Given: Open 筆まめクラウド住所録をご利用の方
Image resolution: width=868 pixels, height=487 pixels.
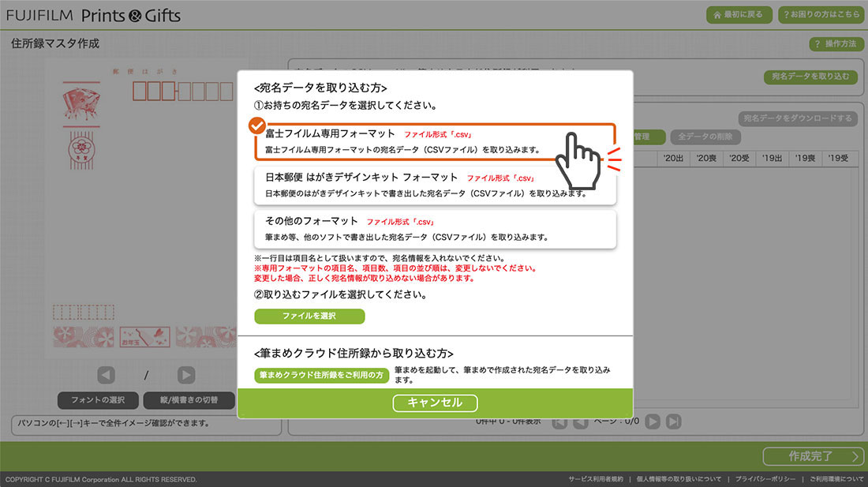Looking at the screenshot, I should tap(323, 375).
